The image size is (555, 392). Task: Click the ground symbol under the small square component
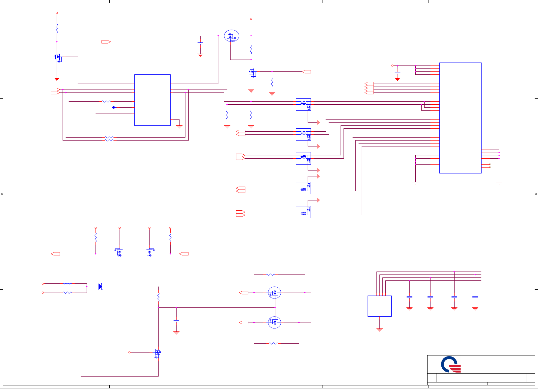379,329
